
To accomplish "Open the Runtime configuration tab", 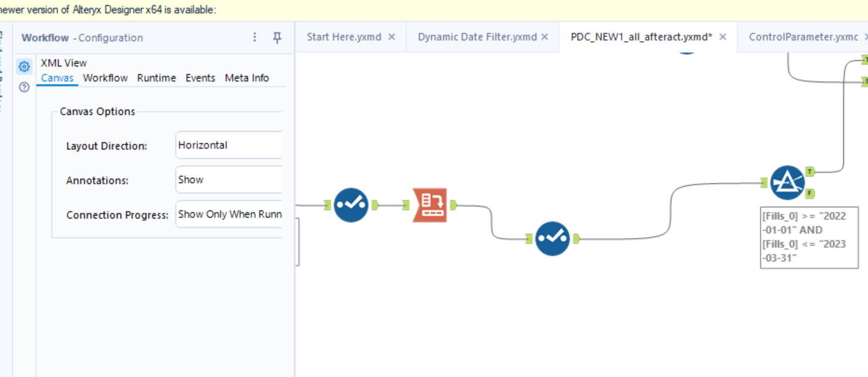I will pos(156,78).
